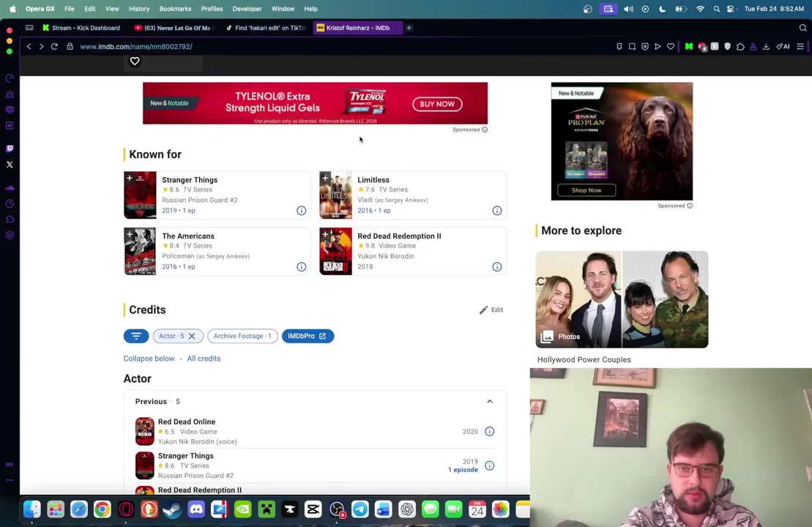
Task: Open the File menu
Action: coord(69,9)
